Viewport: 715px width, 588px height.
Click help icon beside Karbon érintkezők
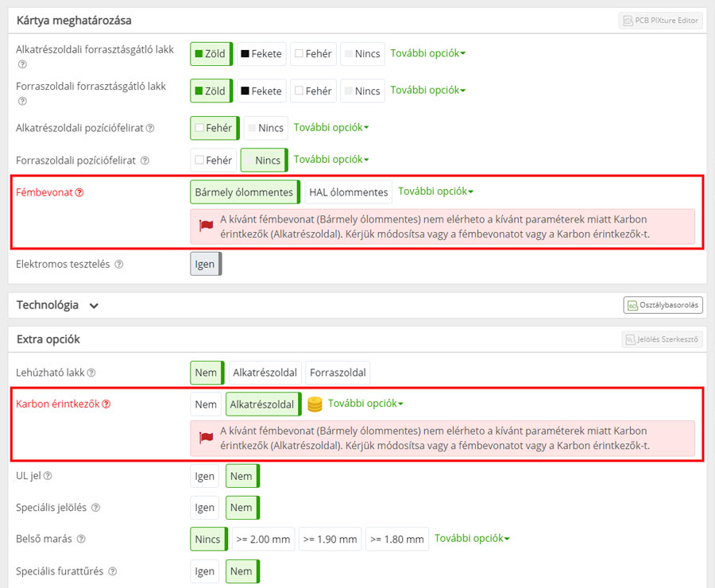tap(106, 404)
